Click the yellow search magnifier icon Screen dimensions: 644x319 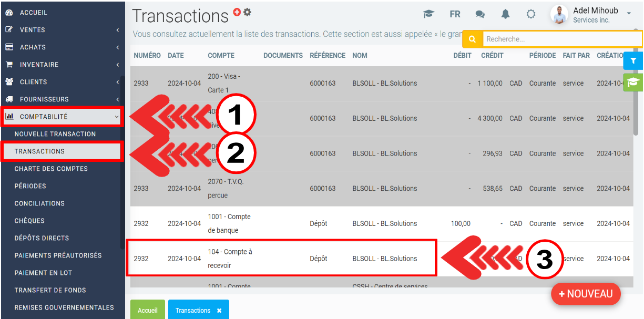472,39
